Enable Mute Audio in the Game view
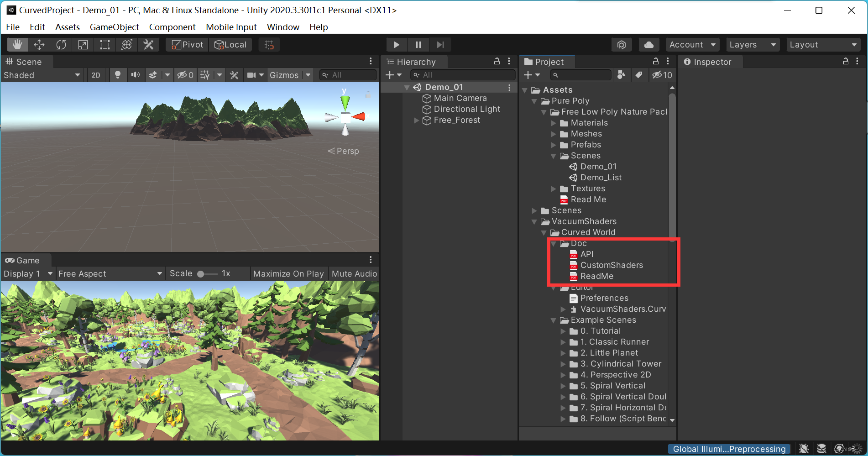868x456 pixels. tap(354, 273)
